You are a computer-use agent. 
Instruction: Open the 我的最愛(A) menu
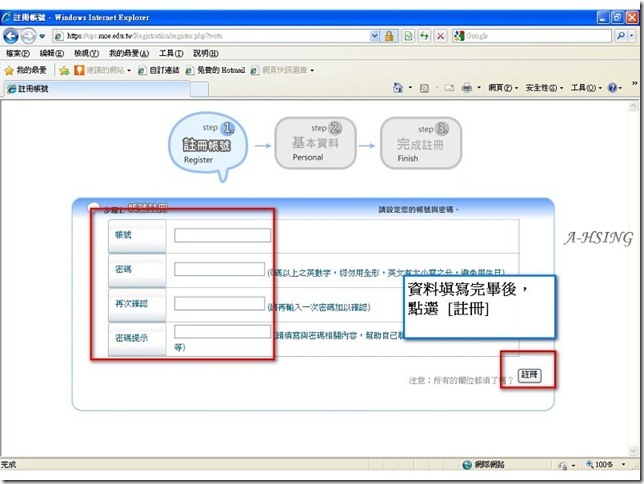(x=129, y=53)
